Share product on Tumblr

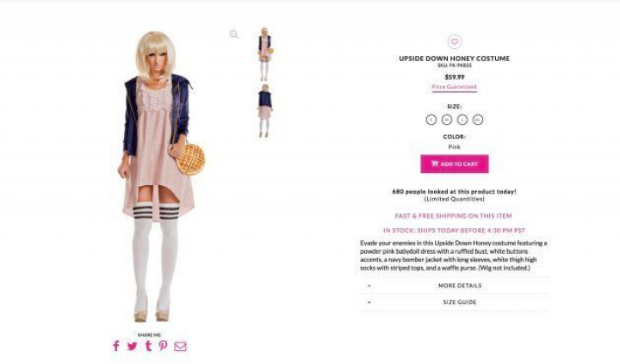(148, 346)
